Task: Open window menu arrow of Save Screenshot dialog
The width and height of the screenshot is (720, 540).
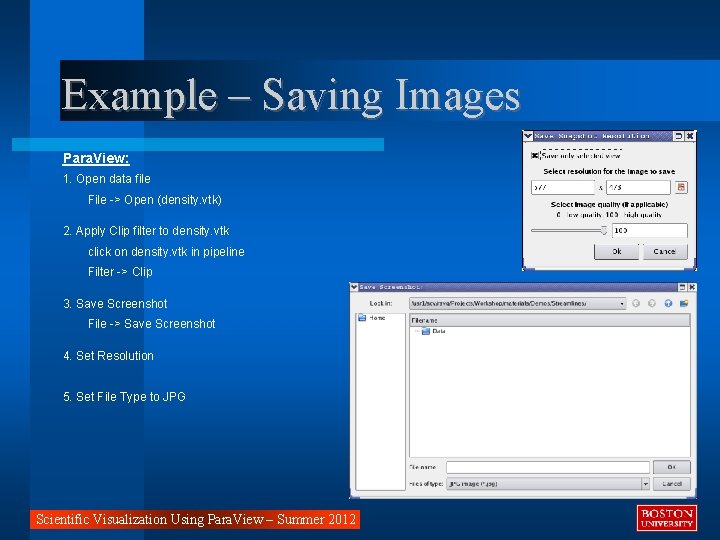Action: point(354,287)
